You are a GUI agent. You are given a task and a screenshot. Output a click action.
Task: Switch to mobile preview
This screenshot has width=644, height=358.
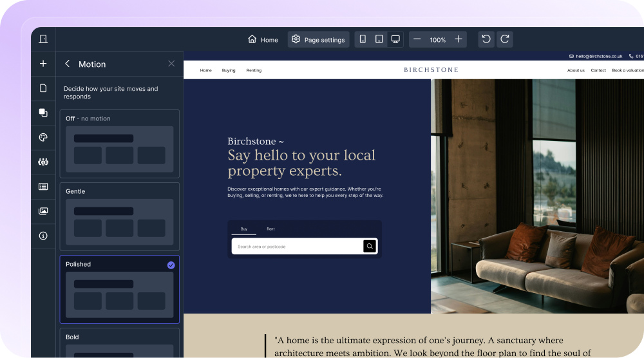363,39
